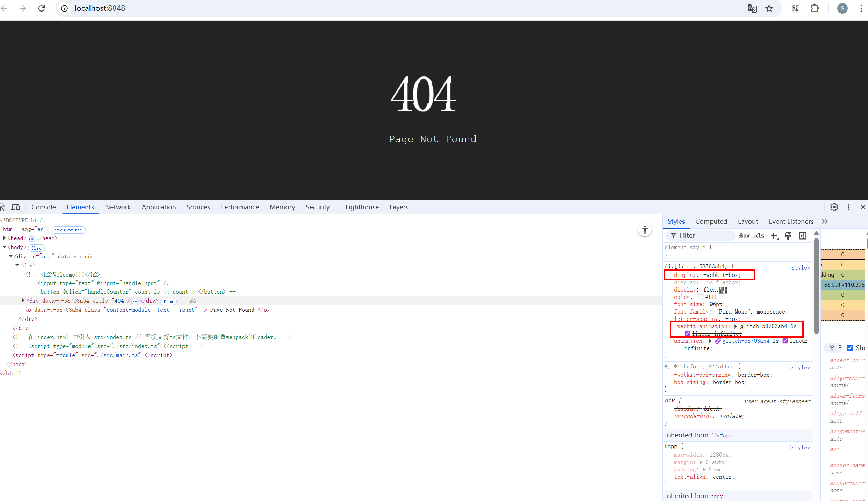Open DevTools settings gear

(x=834, y=207)
